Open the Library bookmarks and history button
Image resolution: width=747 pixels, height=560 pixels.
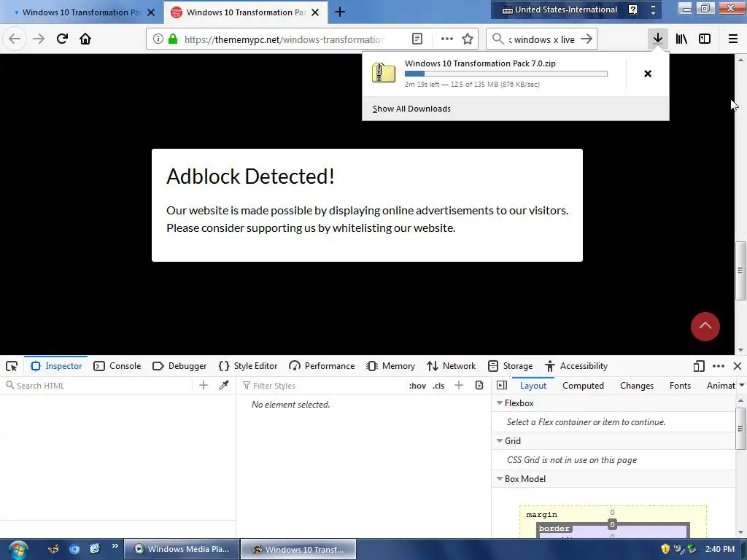681,39
